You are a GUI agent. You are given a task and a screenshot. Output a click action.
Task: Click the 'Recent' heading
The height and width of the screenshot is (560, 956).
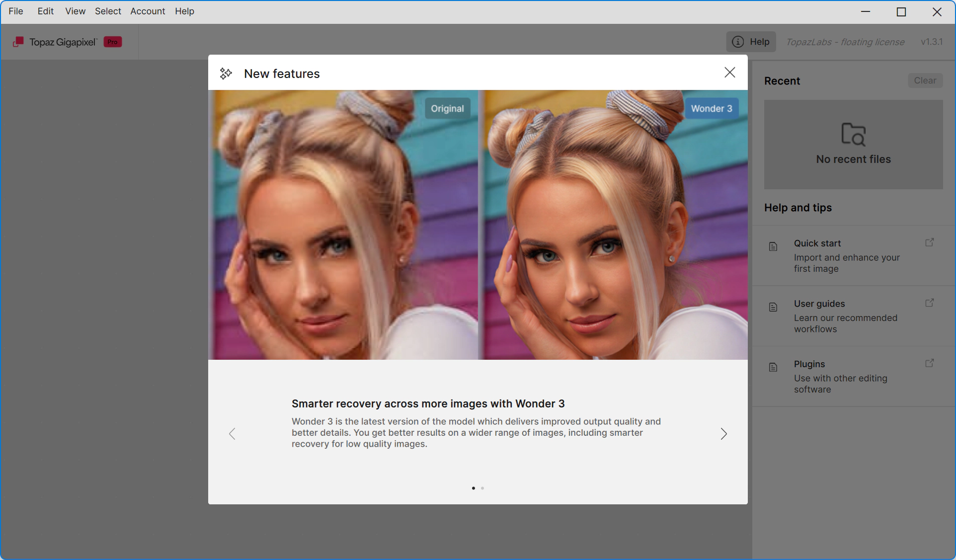point(782,81)
